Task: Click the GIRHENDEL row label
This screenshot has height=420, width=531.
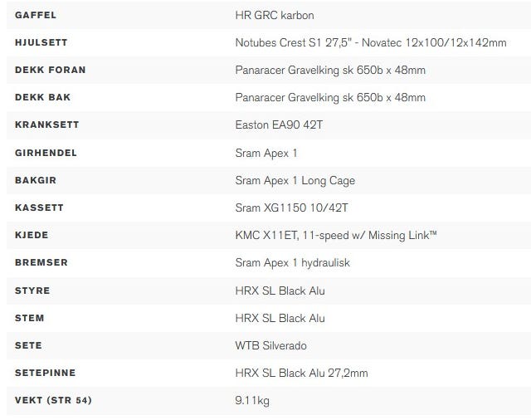Action: point(46,153)
